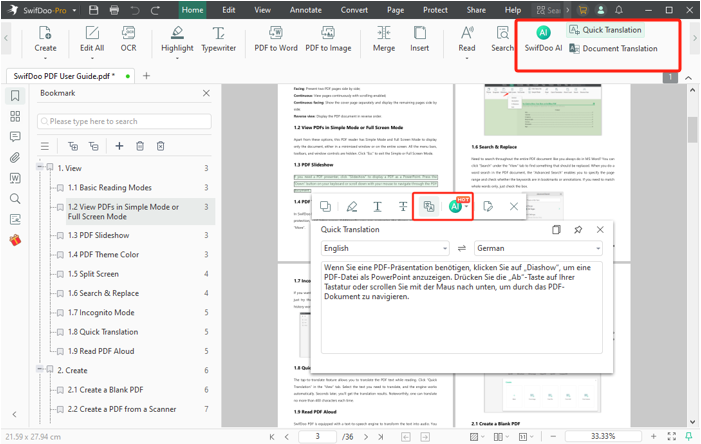
Task: Open the zoom level box showing 33.33%
Action: [603, 436]
